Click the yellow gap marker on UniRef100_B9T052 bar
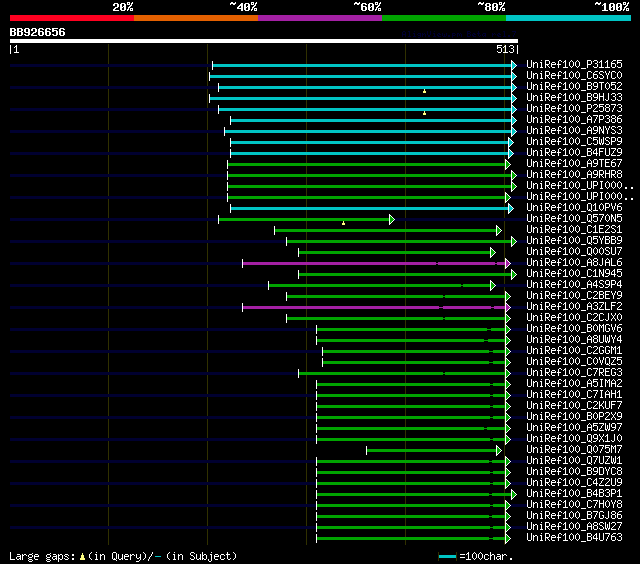640x564 pixels. click(424, 91)
